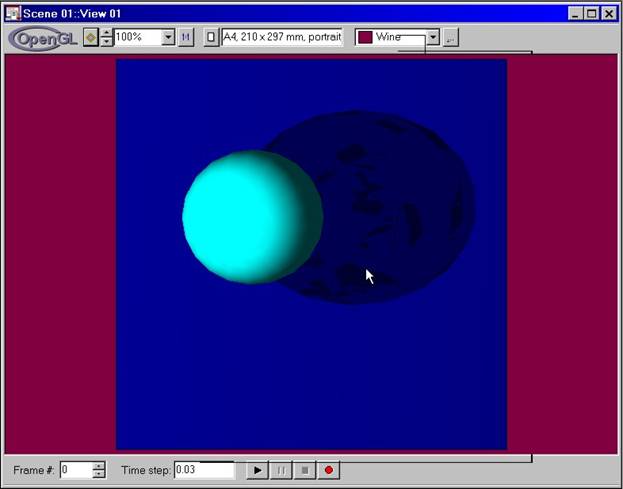The width and height of the screenshot is (623, 489).
Task: Expand the Wine background color dropdown
Action: pos(433,37)
